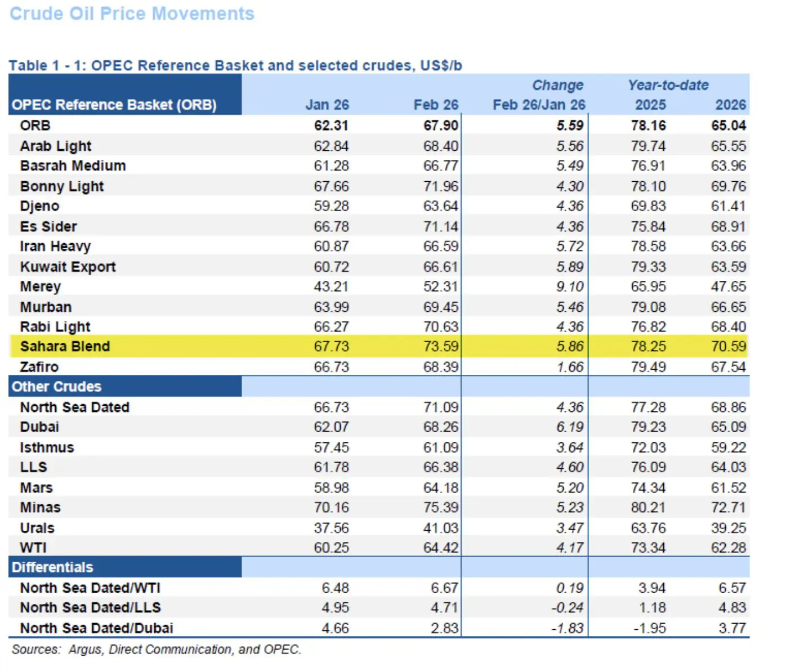Select the 'OPEC Reference Basket (ORB)' header cell

(114, 105)
